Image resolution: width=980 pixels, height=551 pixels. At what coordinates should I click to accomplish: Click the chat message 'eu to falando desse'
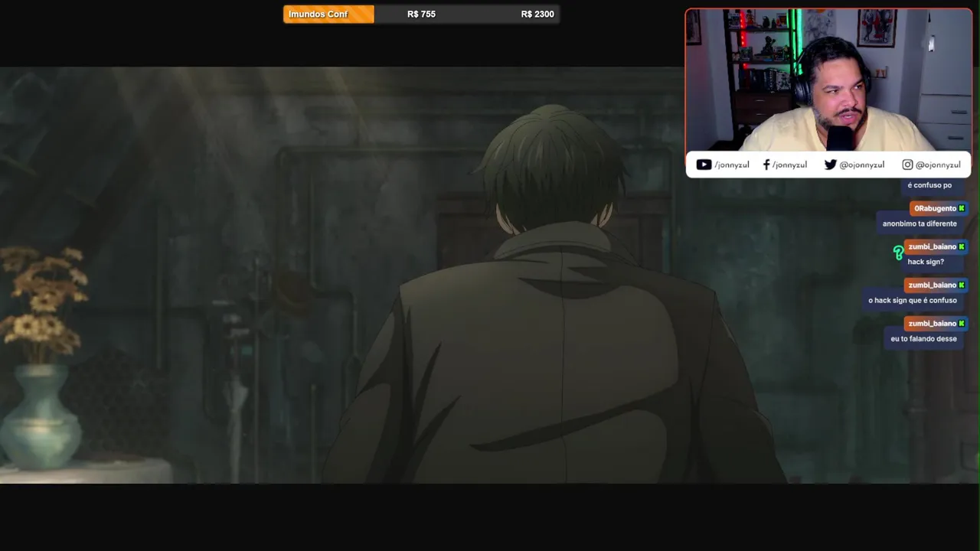click(x=923, y=338)
